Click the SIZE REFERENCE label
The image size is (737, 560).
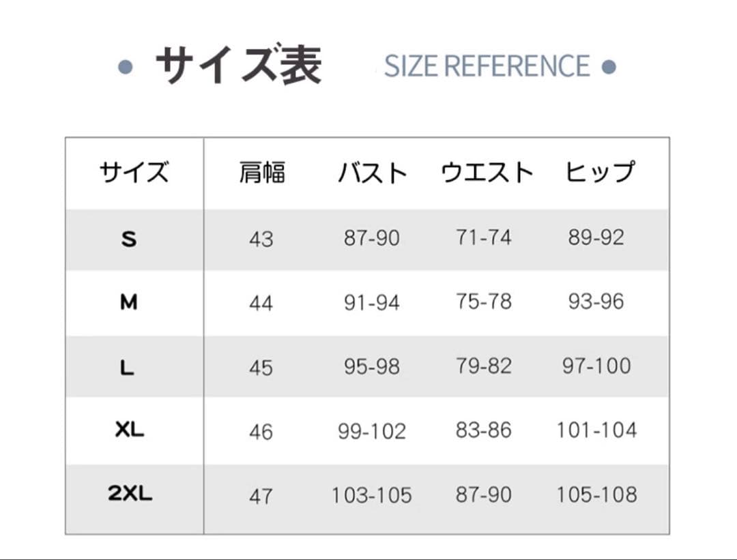coord(487,66)
